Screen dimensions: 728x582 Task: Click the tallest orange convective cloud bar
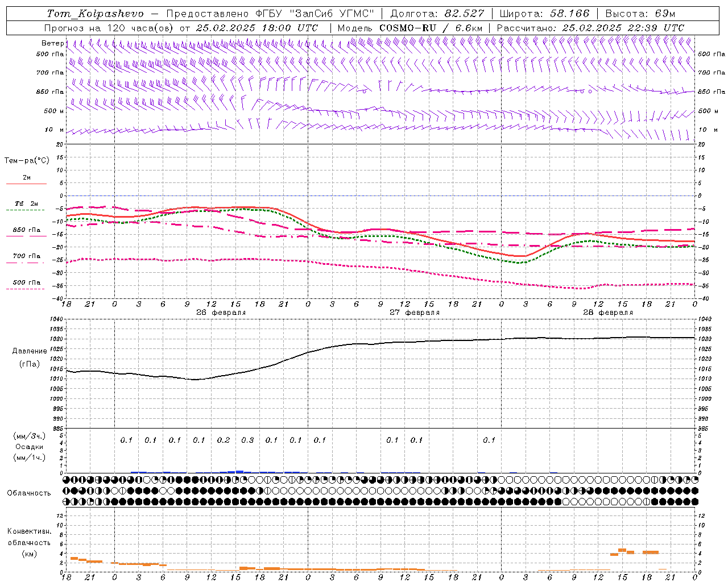[x=622, y=550]
